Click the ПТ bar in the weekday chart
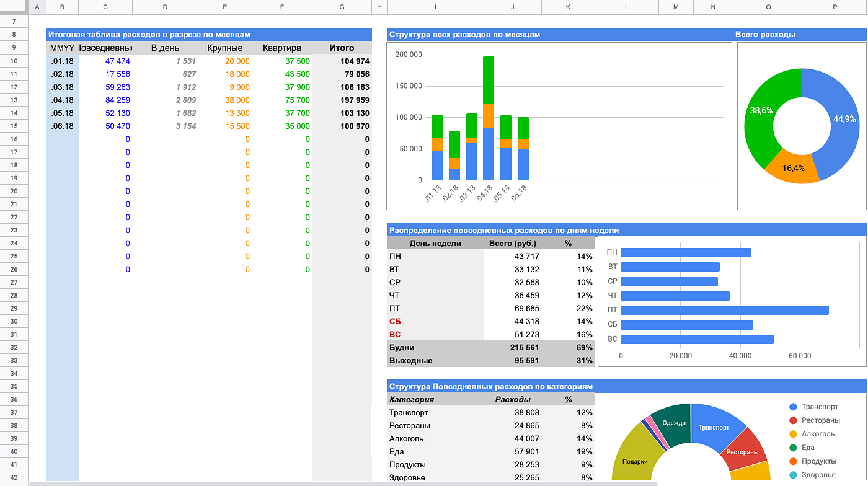The image size is (868, 486). click(725, 310)
